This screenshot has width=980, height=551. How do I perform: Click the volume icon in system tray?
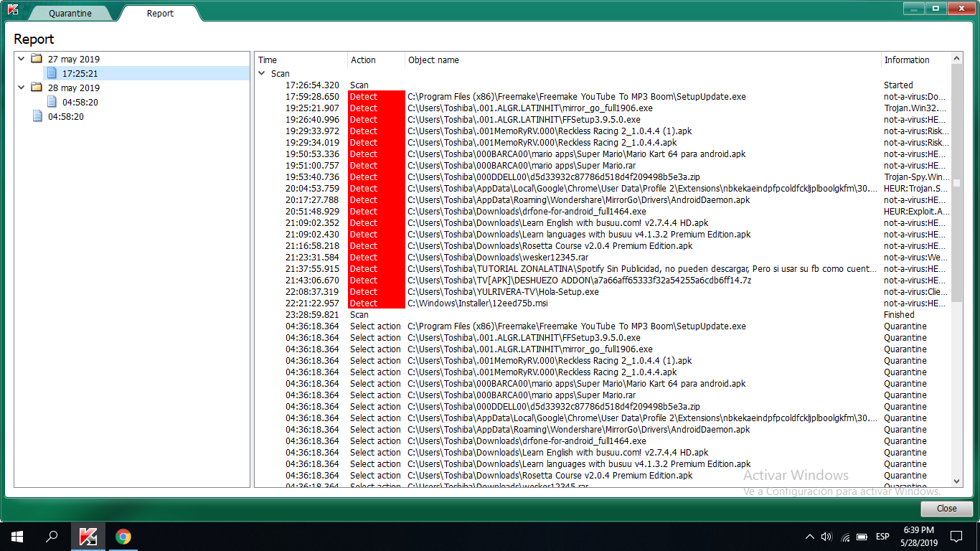point(826,537)
